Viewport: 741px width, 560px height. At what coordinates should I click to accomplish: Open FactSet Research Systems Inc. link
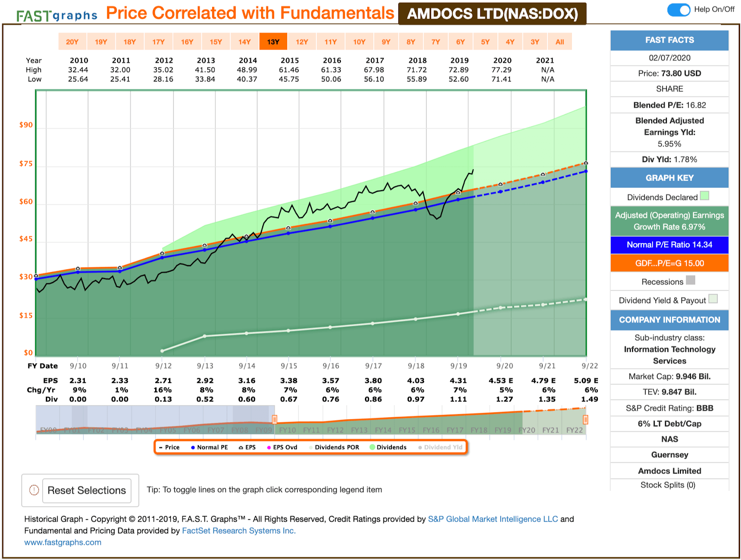click(239, 531)
